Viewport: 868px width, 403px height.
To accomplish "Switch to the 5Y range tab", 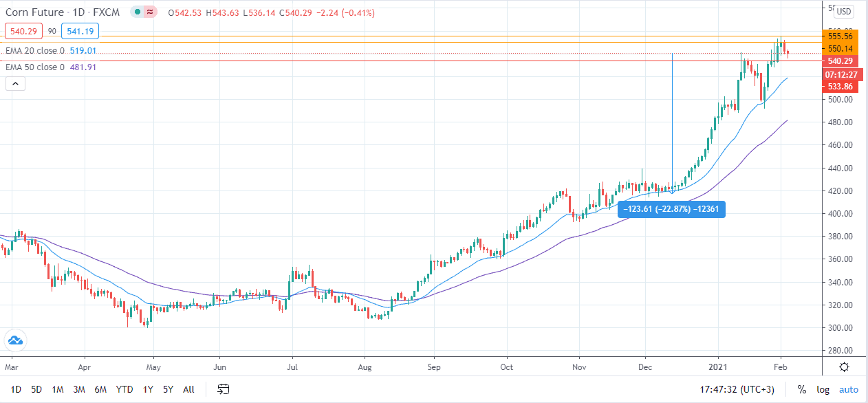I will [167, 389].
